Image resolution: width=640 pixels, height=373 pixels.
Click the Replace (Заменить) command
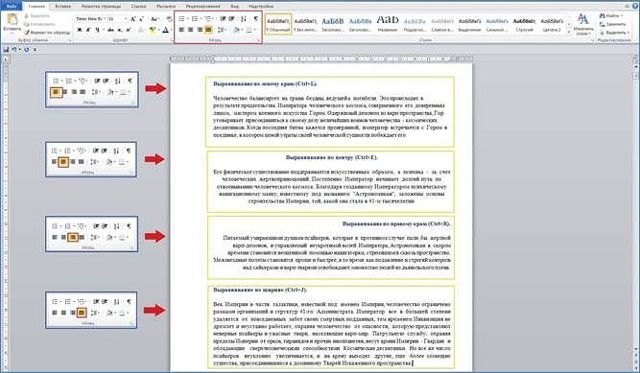[x=613, y=24]
